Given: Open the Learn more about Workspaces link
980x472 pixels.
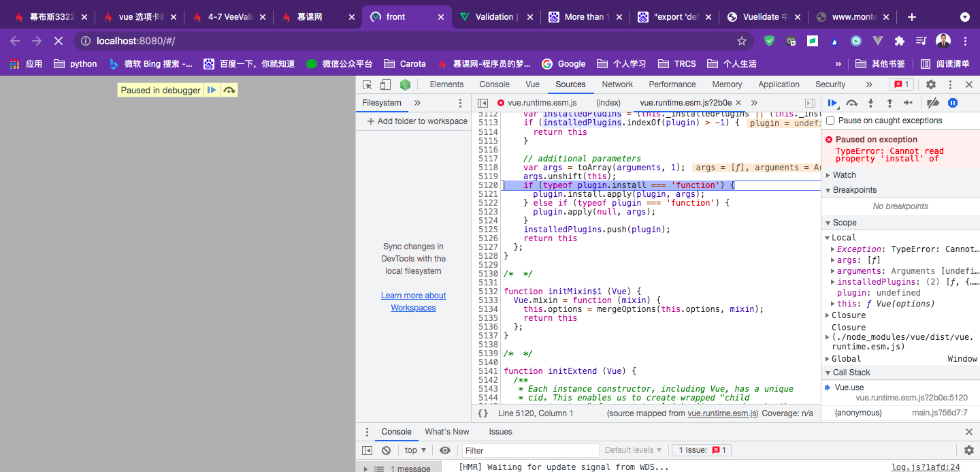Looking at the screenshot, I should click(413, 302).
